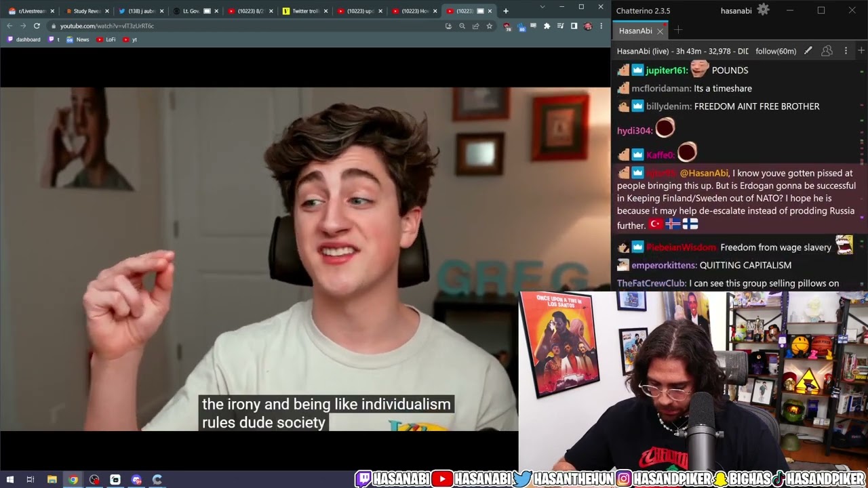Open Chrome tab search chevron
868x488 pixels.
point(542,7)
